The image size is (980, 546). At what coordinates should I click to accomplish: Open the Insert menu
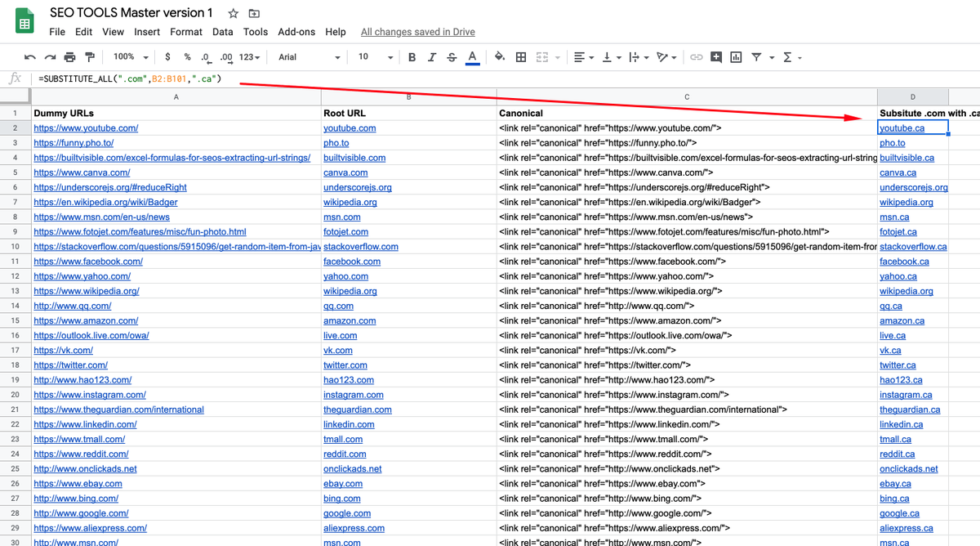147,32
